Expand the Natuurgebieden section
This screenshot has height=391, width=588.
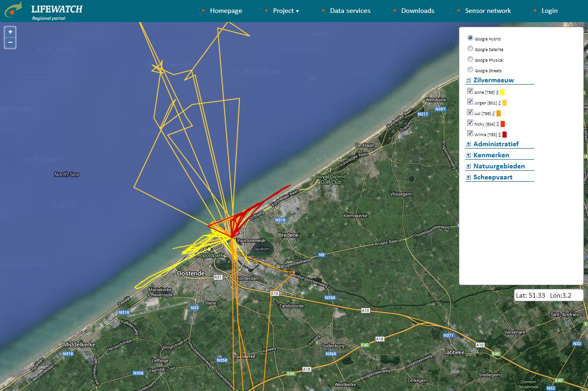(x=468, y=166)
